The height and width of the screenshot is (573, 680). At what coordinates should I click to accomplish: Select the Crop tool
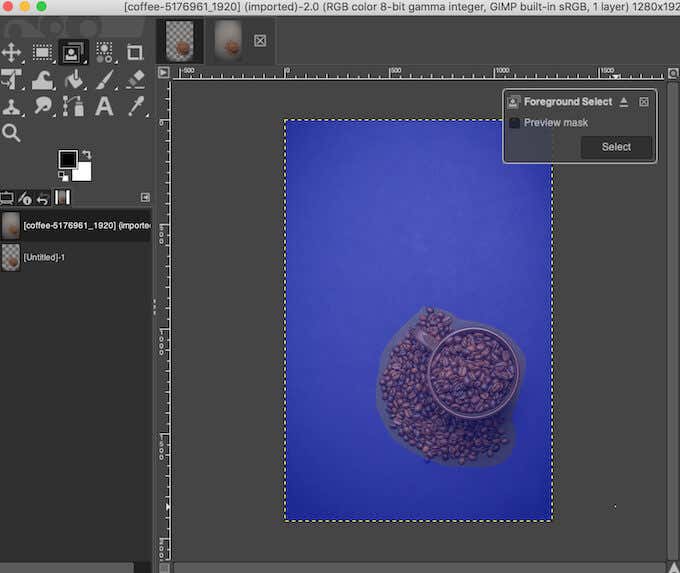coord(135,51)
